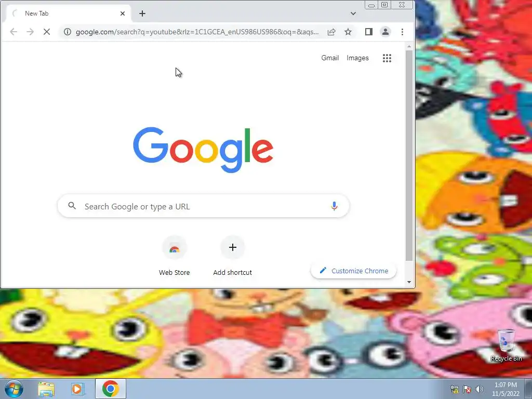Open Google Images link
Screen dimensions: 532x399
tap(357, 58)
